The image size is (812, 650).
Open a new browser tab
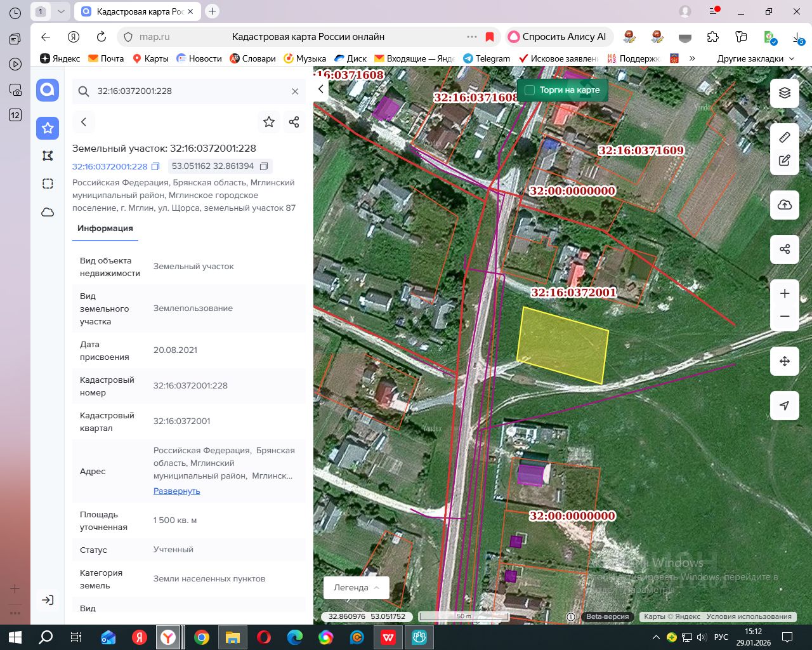click(213, 11)
